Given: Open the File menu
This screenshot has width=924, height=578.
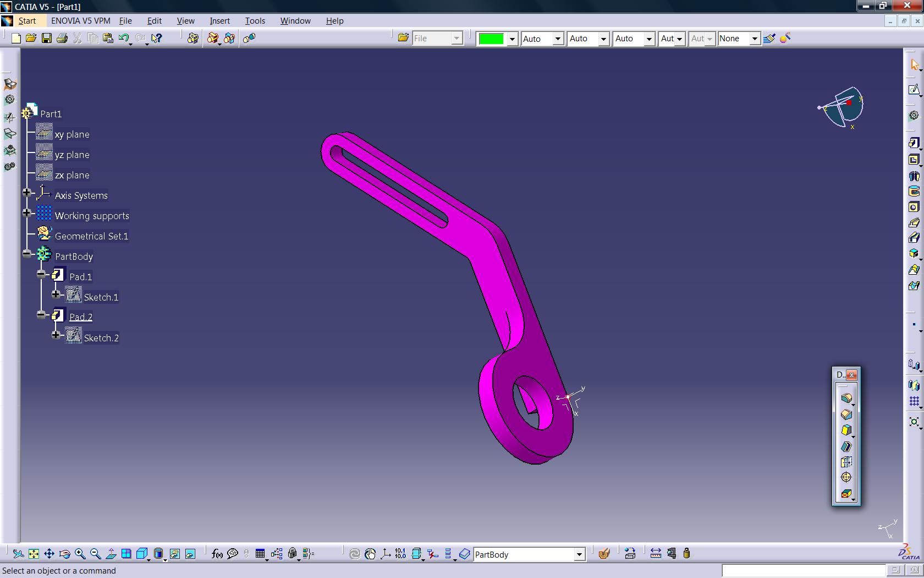Looking at the screenshot, I should pyautogui.click(x=125, y=21).
